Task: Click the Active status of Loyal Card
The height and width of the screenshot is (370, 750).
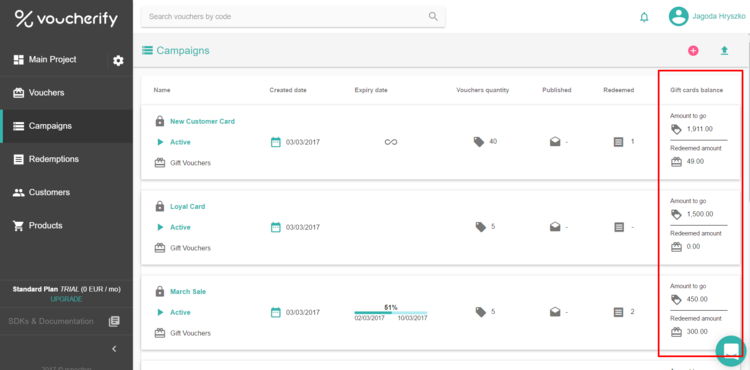Action: pyautogui.click(x=180, y=227)
